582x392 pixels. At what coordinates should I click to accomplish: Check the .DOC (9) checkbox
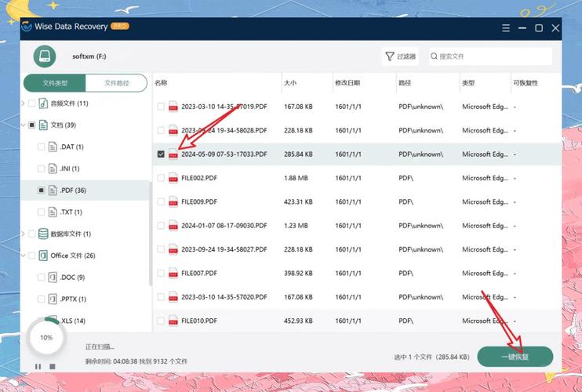pos(42,277)
